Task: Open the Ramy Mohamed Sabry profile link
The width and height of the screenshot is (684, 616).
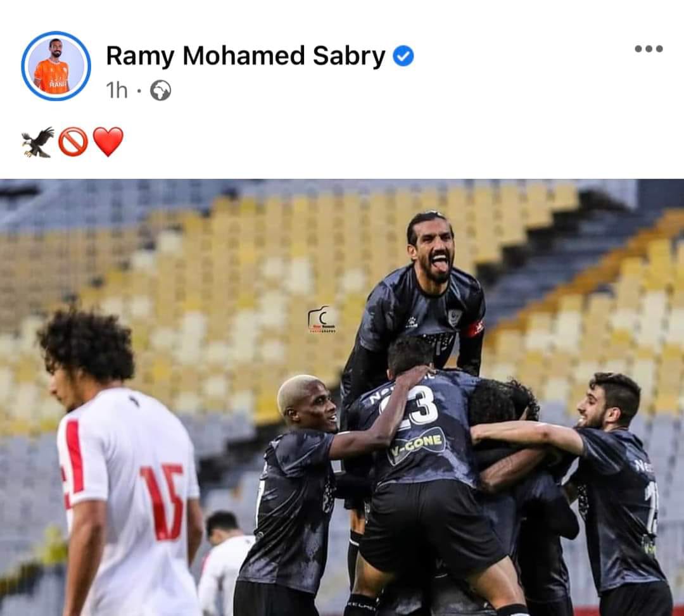Action: [246, 56]
